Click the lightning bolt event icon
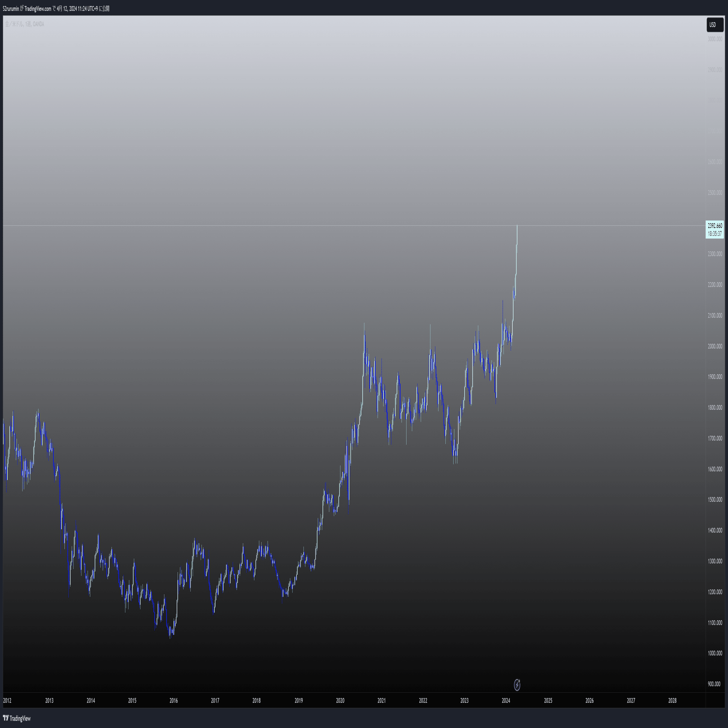This screenshot has height=728, width=728. point(517,685)
